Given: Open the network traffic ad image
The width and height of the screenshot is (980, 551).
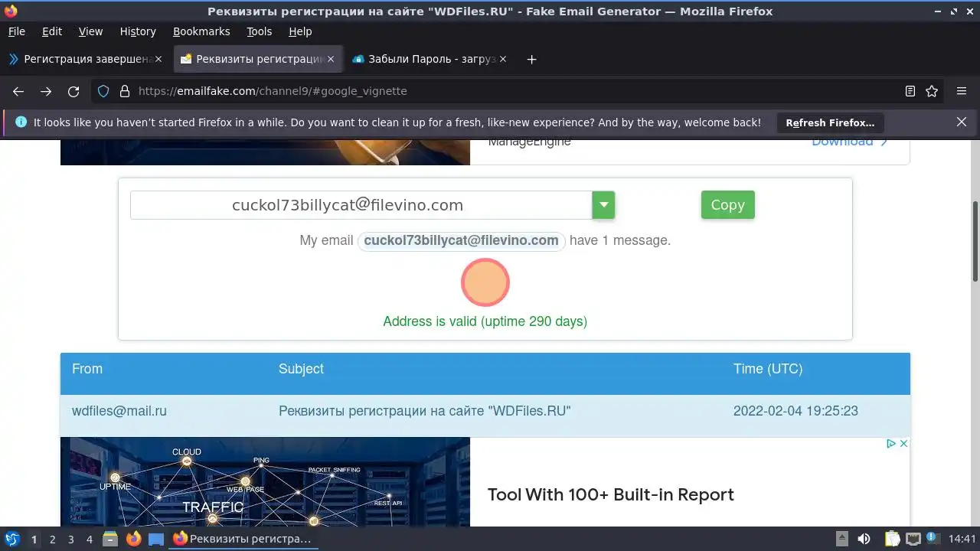Looking at the screenshot, I should (x=265, y=481).
